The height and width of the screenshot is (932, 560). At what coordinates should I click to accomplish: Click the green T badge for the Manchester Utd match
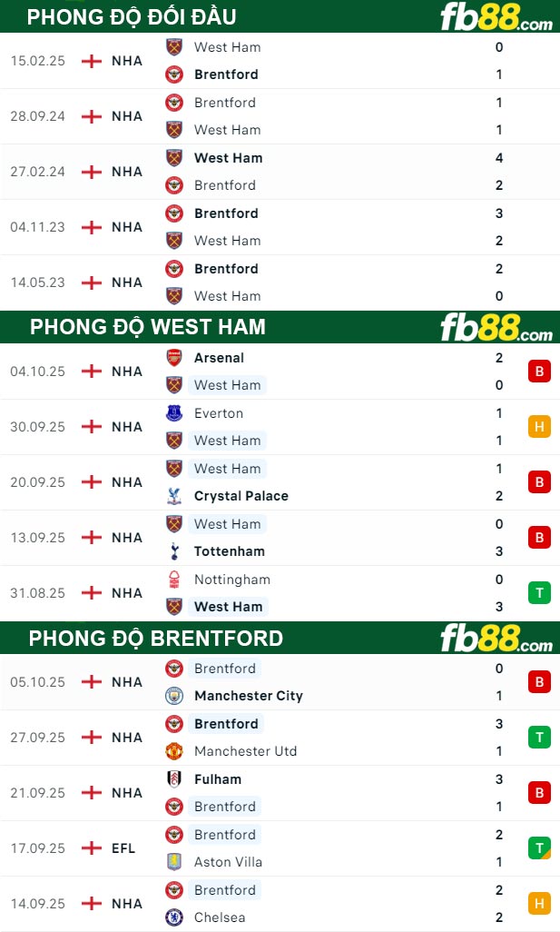[539, 738]
